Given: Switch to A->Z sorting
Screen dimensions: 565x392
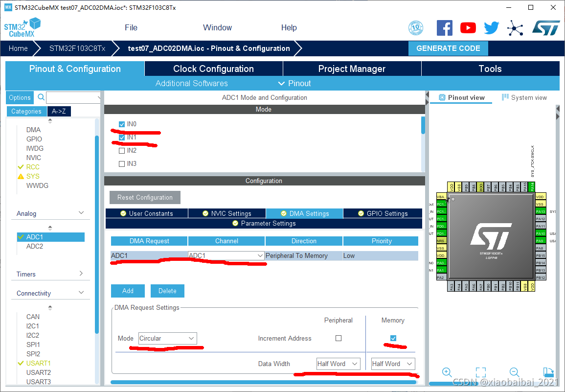Looking at the screenshot, I should pos(59,112).
